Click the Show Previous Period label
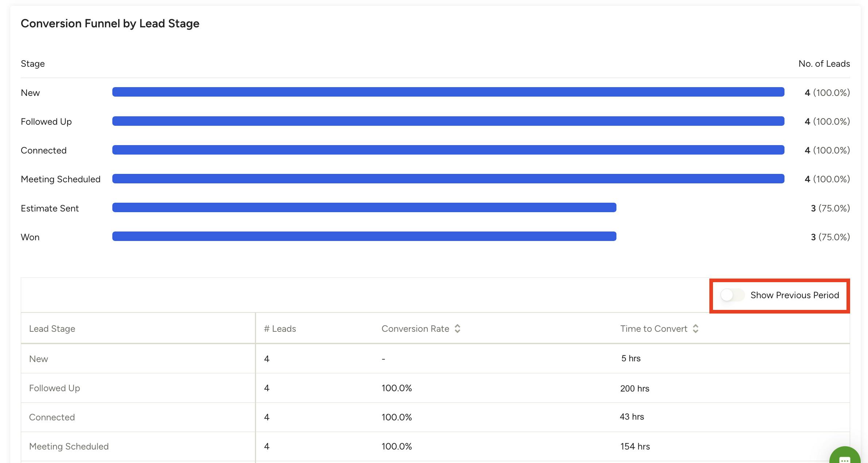The image size is (868, 463). tap(794, 295)
